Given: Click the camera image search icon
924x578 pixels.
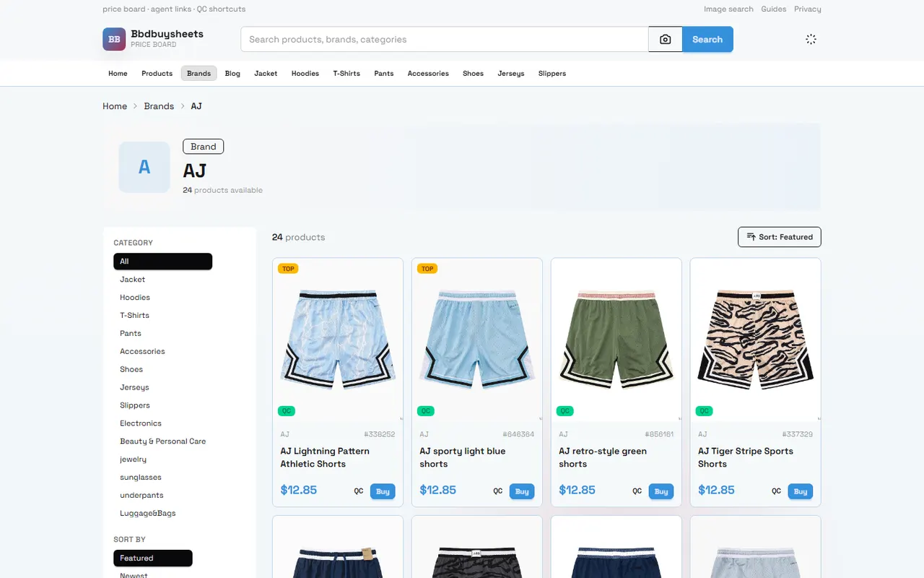Looking at the screenshot, I should [x=666, y=40].
